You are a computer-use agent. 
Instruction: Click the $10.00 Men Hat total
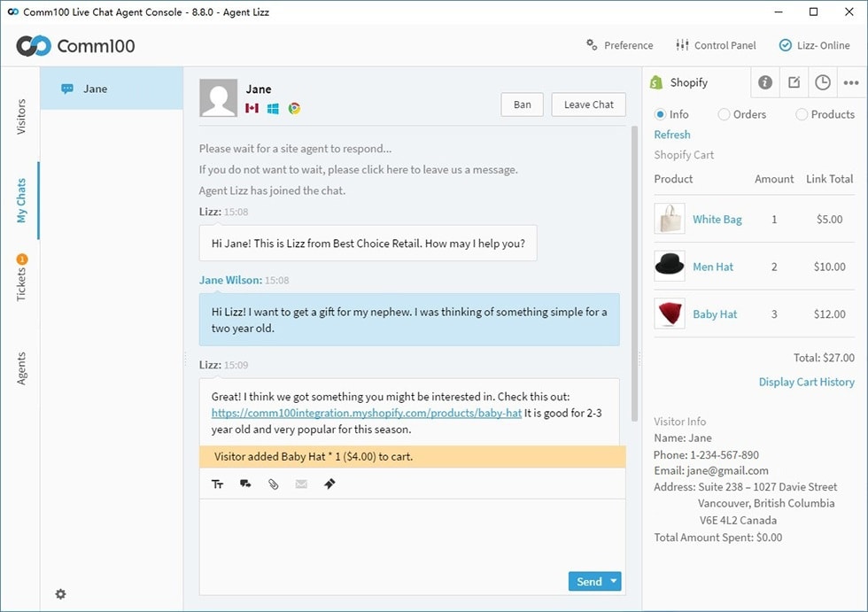pyautogui.click(x=829, y=267)
